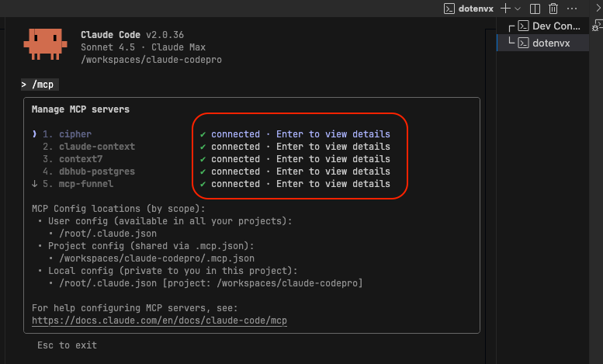Click the dotenvx terminal icon in header

449,9
